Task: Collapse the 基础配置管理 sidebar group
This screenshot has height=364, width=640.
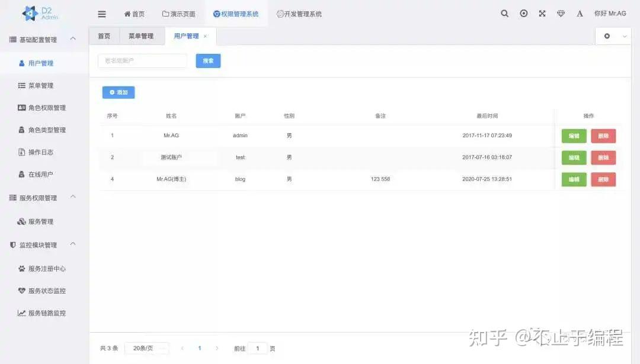Action: coord(44,39)
